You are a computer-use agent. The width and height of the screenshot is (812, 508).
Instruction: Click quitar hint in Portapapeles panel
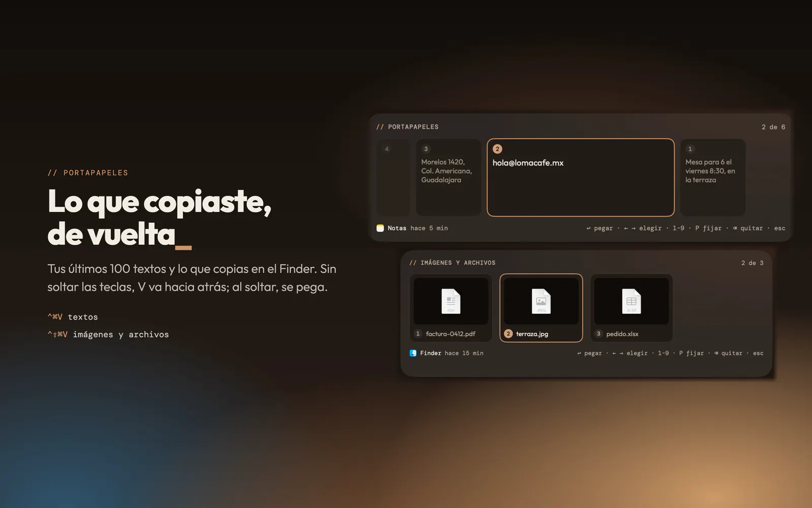[x=748, y=229]
